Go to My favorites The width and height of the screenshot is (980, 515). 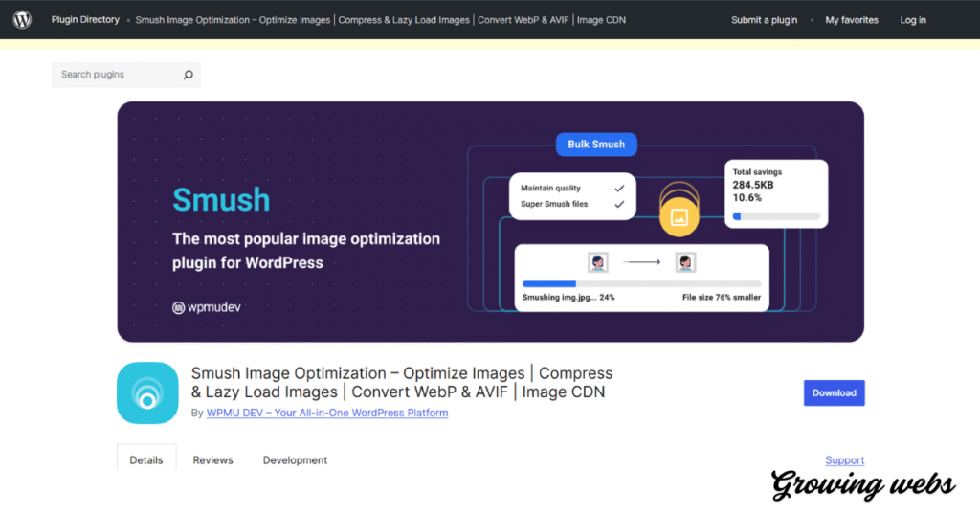click(x=851, y=20)
